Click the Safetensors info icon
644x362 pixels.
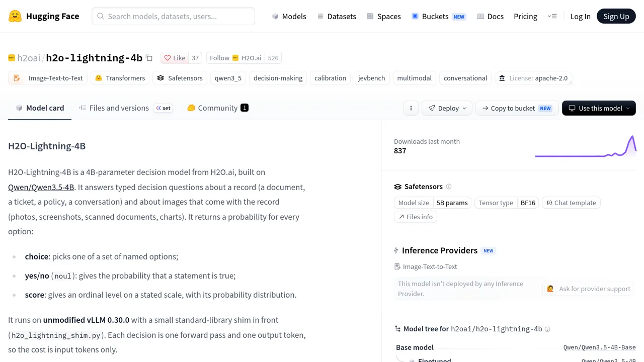pos(449,187)
